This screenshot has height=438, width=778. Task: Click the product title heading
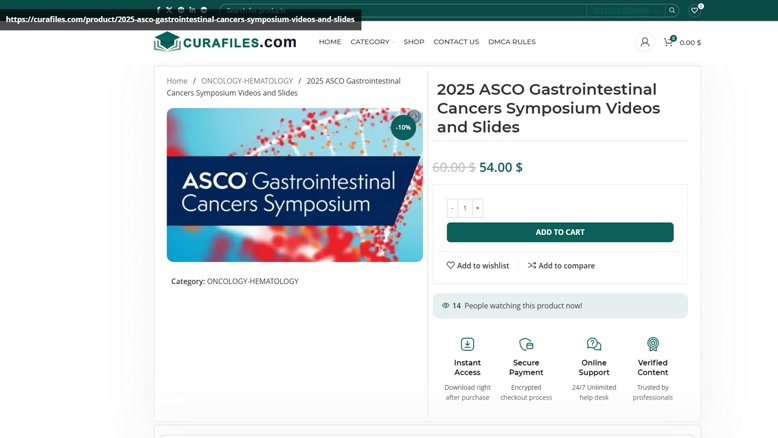[x=548, y=108]
